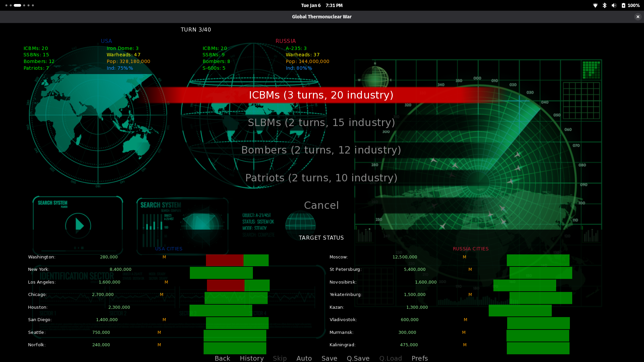This screenshot has height=362, width=644.
Task: Click the USA country header
Action: (x=106, y=41)
